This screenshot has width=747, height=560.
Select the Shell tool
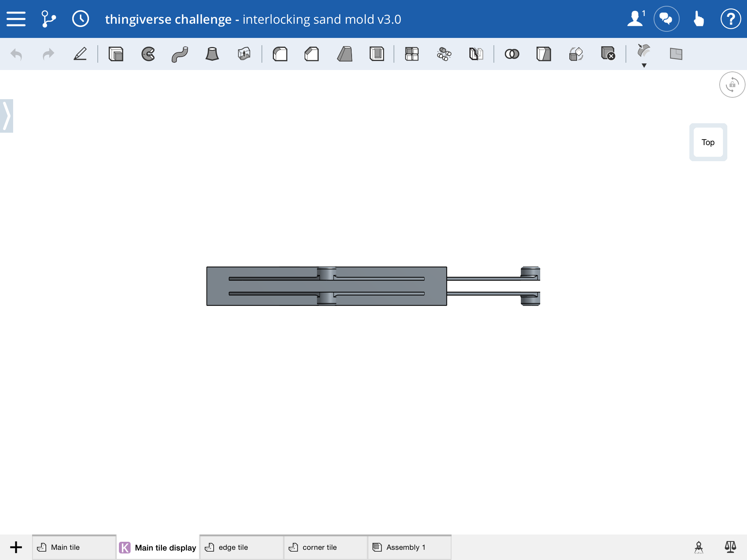click(377, 54)
